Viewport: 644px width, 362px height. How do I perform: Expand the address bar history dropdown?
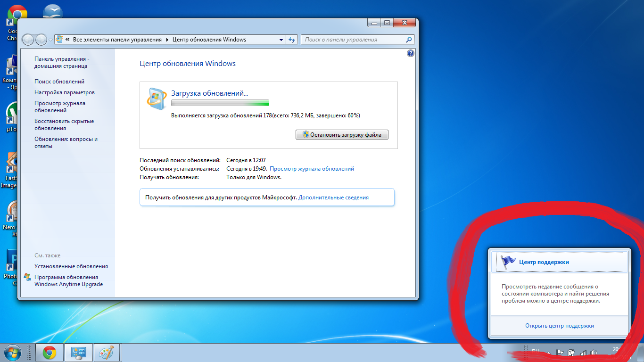281,40
